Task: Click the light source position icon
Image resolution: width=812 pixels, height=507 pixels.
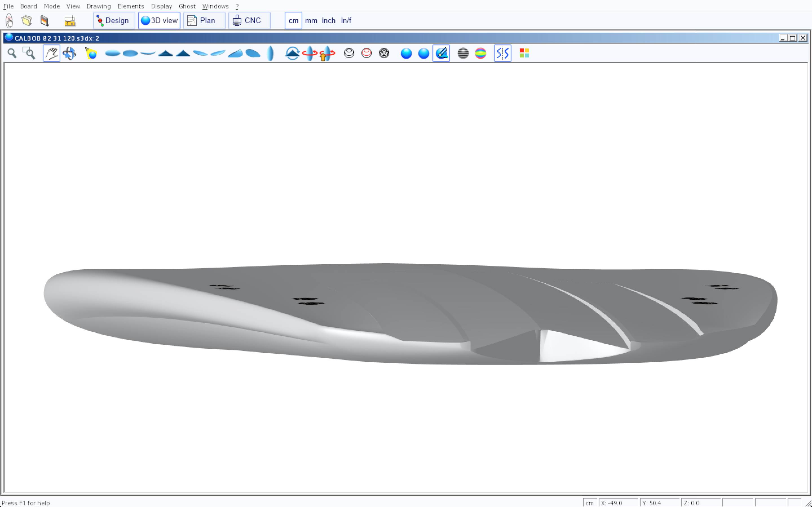Action: click(x=91, y=53)
